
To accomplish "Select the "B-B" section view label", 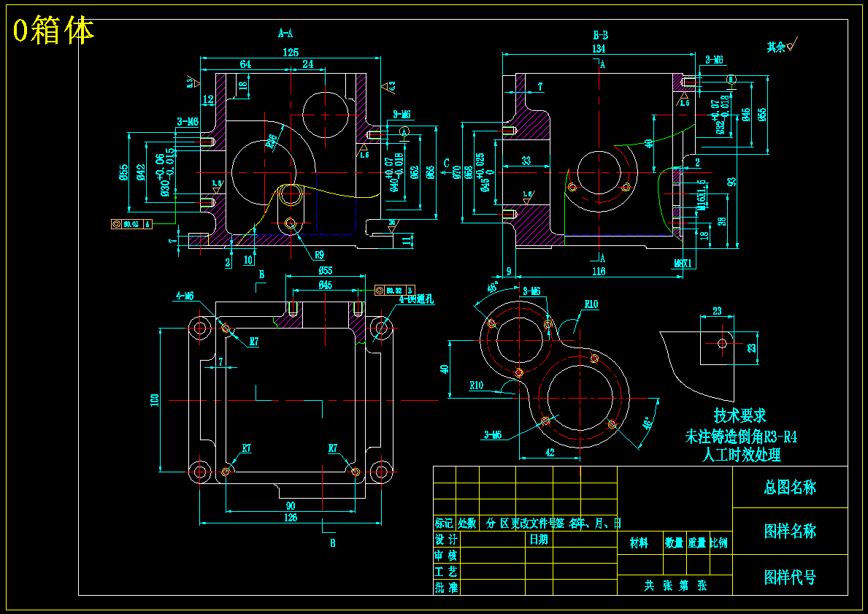I will coord(601,36).
